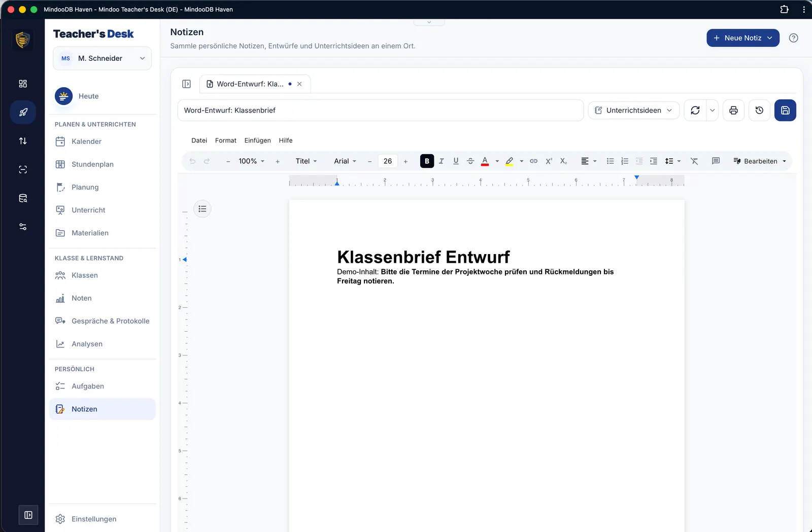Open the 100% zoom dropdown
812x532 pixels.
point(251,161)
